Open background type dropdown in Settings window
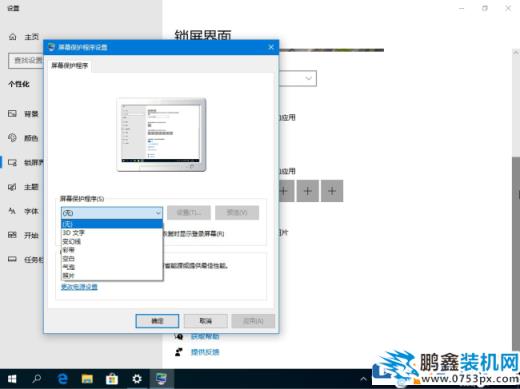The image size is (520, 389). point(298,78)
